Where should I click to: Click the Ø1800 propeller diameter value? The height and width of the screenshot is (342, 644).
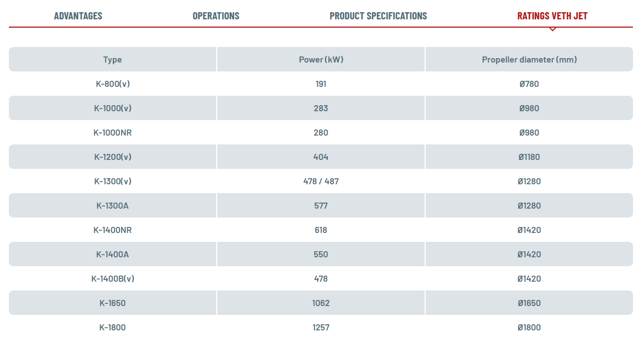[528, 327]
